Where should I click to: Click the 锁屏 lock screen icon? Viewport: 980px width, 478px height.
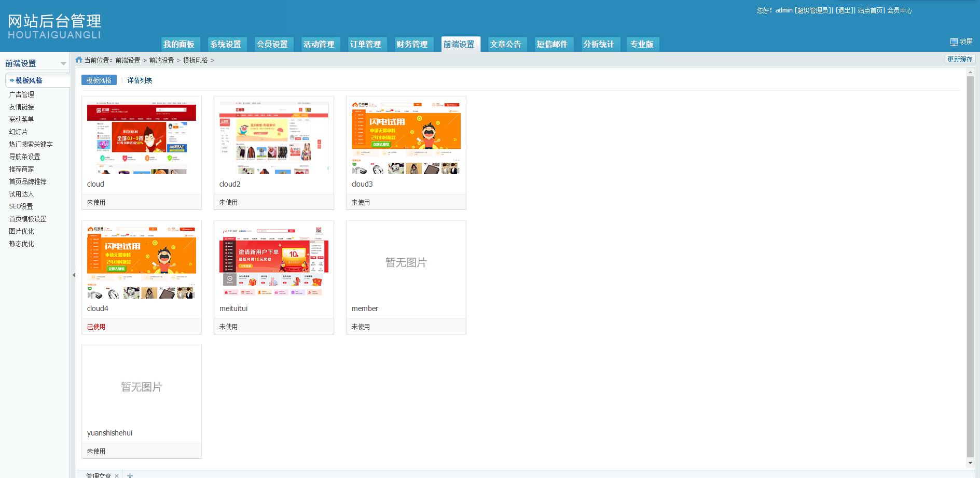pos(954,42)
